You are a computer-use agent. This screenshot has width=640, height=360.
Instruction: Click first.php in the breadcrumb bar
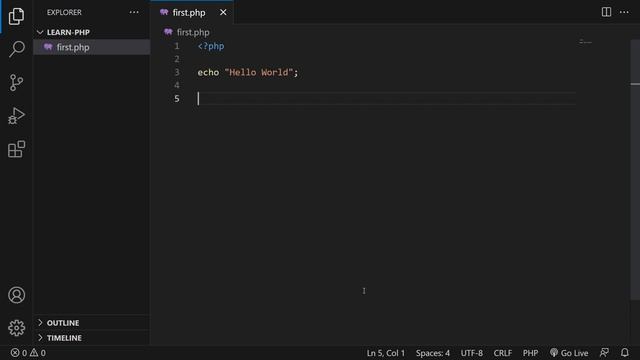click(193, 32)
